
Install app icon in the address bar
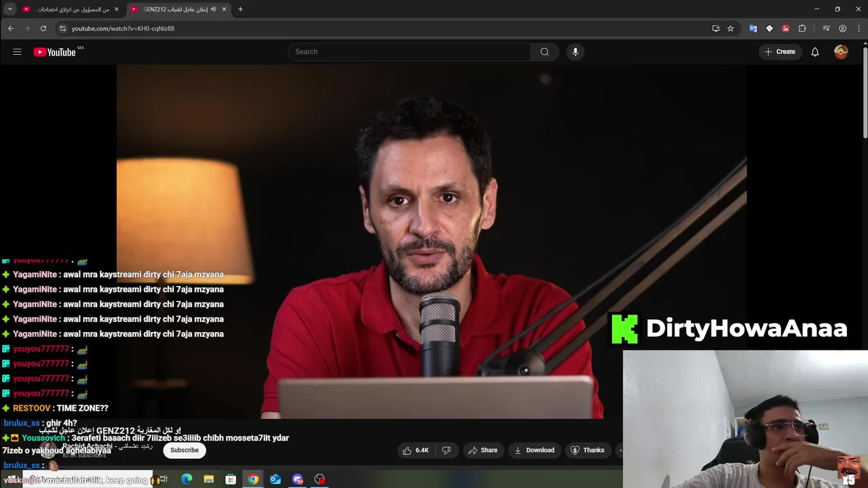tap(715, 28)
